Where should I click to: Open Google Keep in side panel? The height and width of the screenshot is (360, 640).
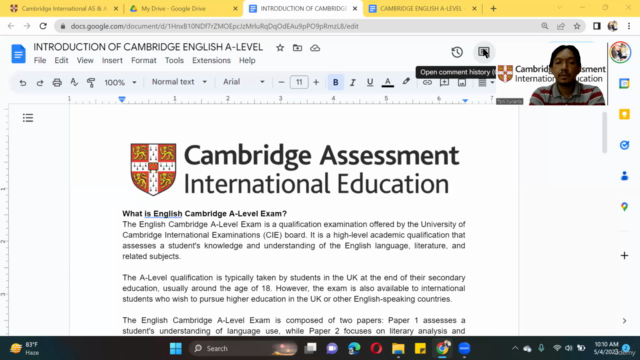pyautogui.click(x=624, y=114)
